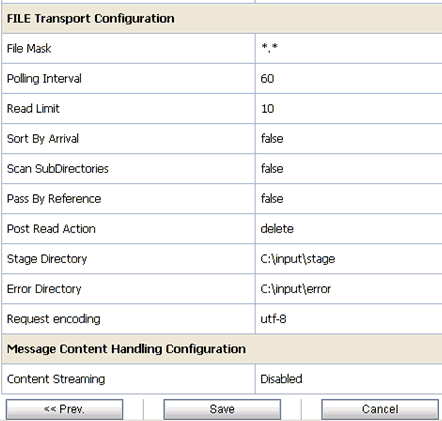Viewport: 442px width, 421px height.
Task: Go back with the << Prev. button
Action: point(64,409)
